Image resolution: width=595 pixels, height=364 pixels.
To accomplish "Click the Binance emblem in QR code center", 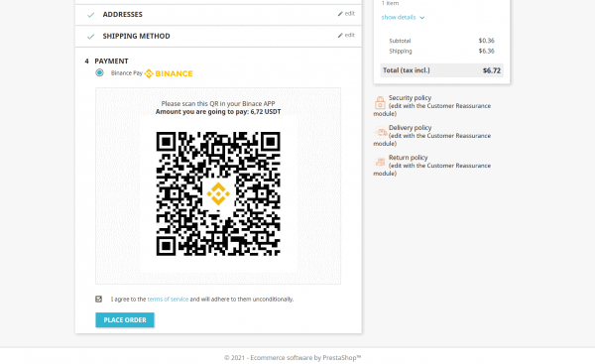I will coord(218,194).
